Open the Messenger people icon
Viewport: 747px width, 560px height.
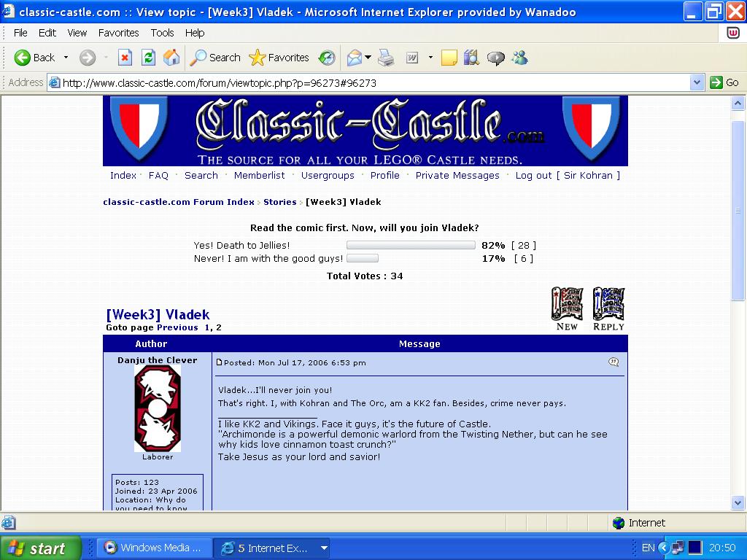(519, 58)
